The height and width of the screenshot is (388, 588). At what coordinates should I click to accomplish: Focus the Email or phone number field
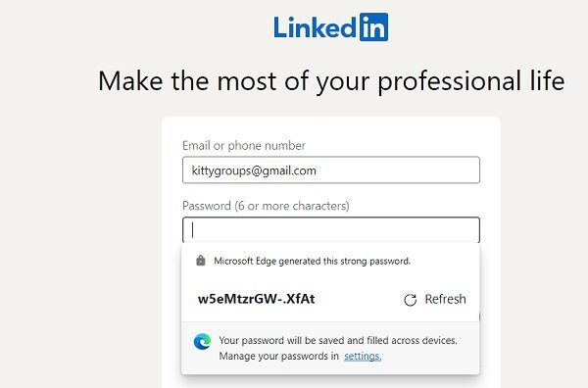[331, 170]
